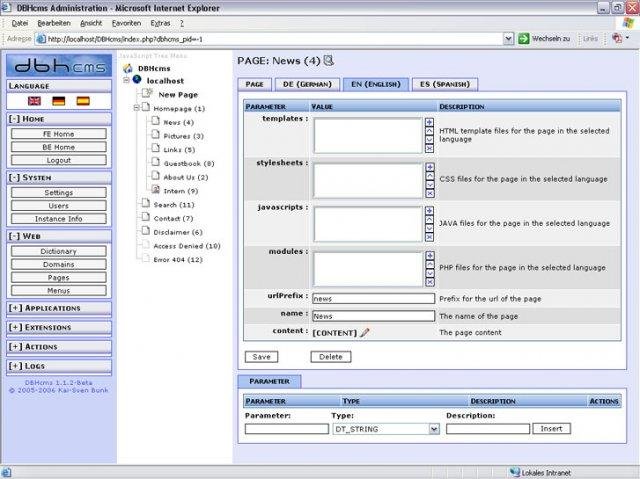Click the urlPrefix input field
640x479 pixels.
[373, 299]
